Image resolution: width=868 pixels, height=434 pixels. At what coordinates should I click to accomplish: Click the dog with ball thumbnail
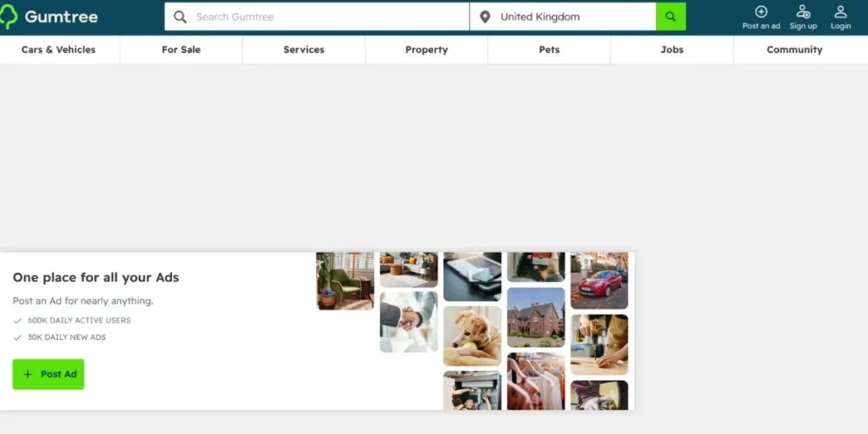click(x=472, y=336)
